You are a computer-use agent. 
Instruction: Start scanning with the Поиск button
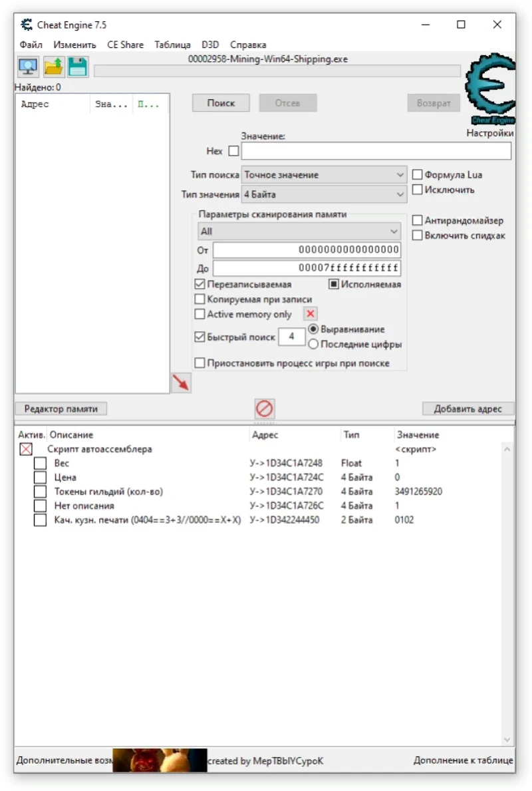[x=220, y=103]
